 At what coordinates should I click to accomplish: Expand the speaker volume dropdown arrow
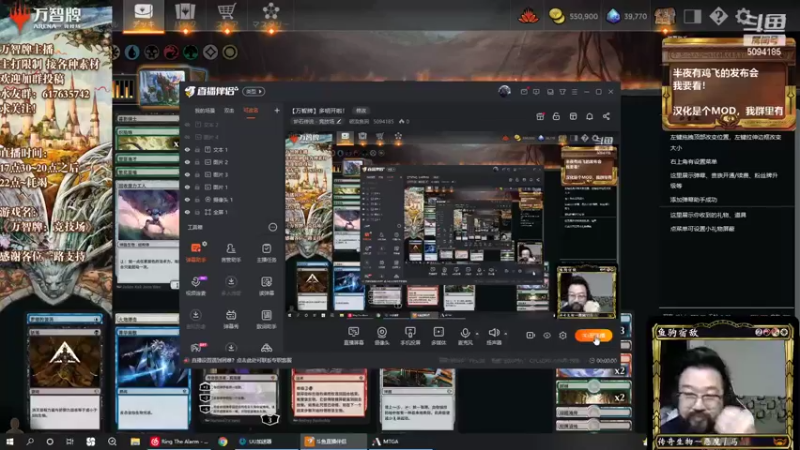[506, 334]
